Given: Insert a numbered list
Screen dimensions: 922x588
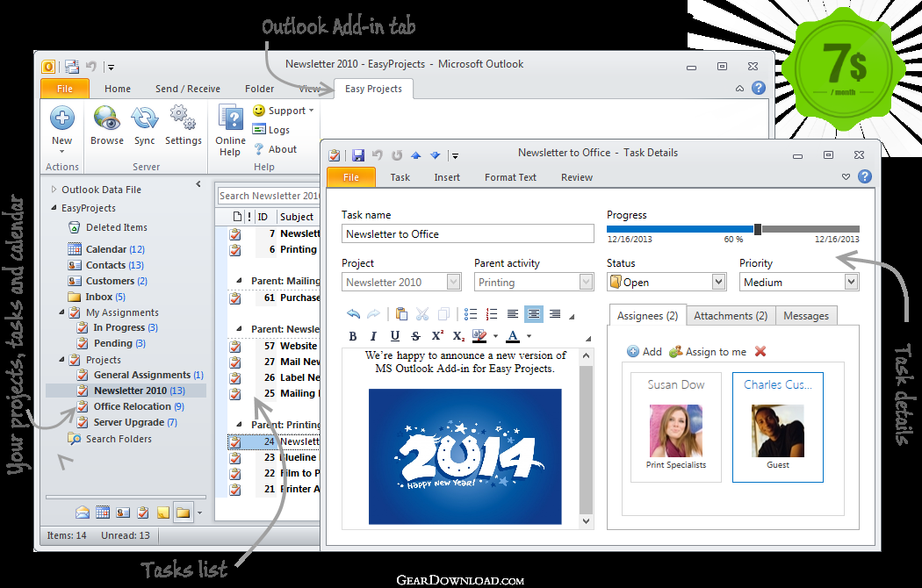Looking at the screenshot, I should pos(492,314).
